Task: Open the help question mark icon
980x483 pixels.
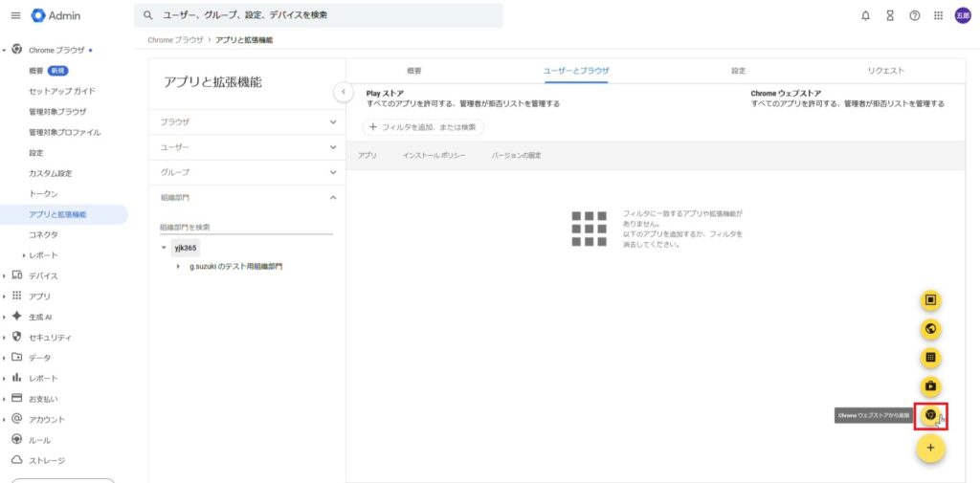Action: [915, 15]
